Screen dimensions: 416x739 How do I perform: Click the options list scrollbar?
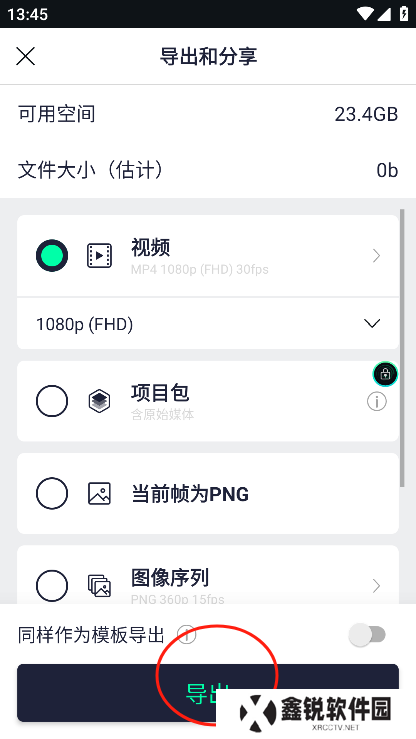(x=402, y=348)
